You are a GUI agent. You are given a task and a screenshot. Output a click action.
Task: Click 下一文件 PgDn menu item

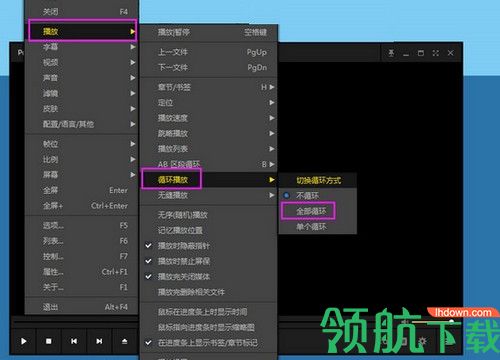209,67
